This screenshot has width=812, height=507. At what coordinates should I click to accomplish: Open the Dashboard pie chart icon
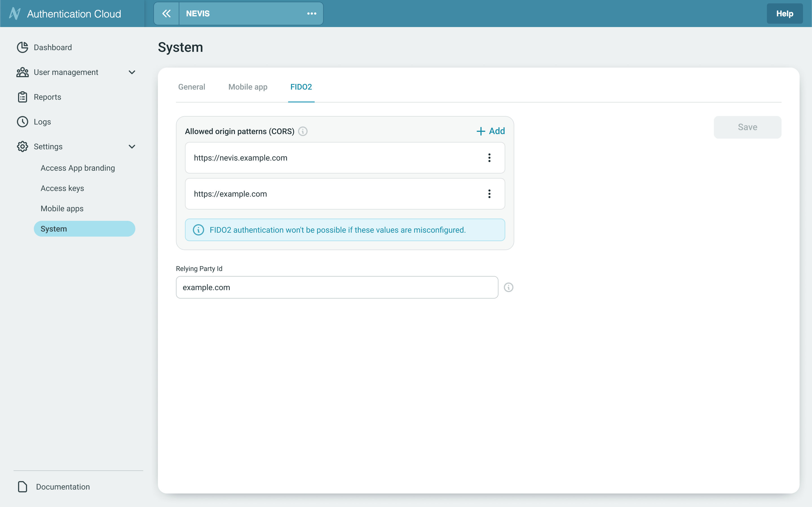click(22, 47)
